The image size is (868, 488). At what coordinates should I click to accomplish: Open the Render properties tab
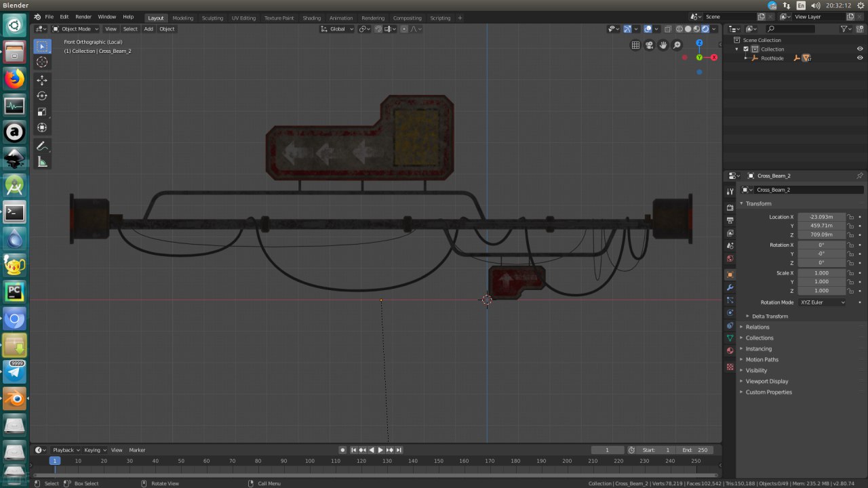(730, 207)
